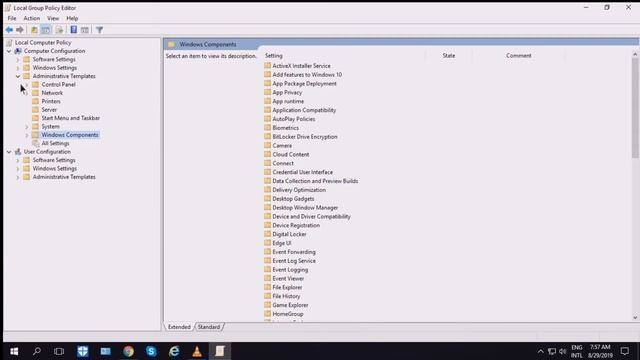Click the Export List toolbar icon
The width and height of the screenshot is (640, 360).
click(x=60, y=30)
